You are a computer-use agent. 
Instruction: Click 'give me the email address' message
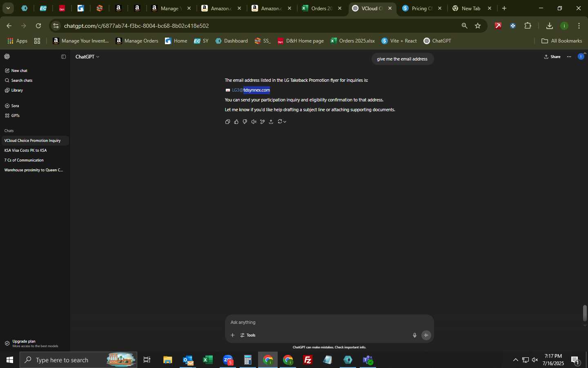pyautogui.click(x=402, y=59)
